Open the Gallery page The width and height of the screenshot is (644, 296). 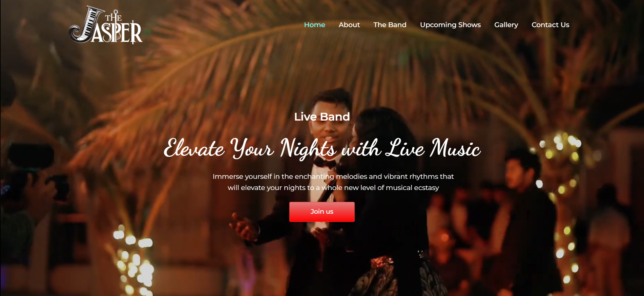(506, 25)
